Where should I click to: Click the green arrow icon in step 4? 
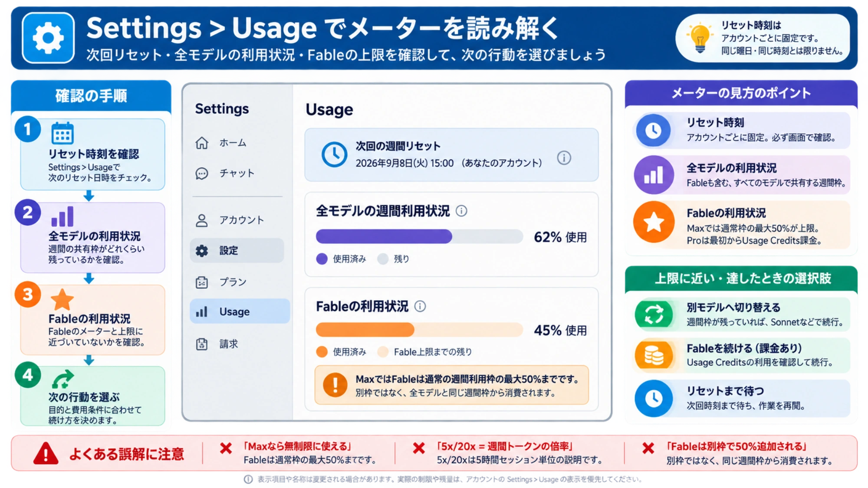point(63,379)
